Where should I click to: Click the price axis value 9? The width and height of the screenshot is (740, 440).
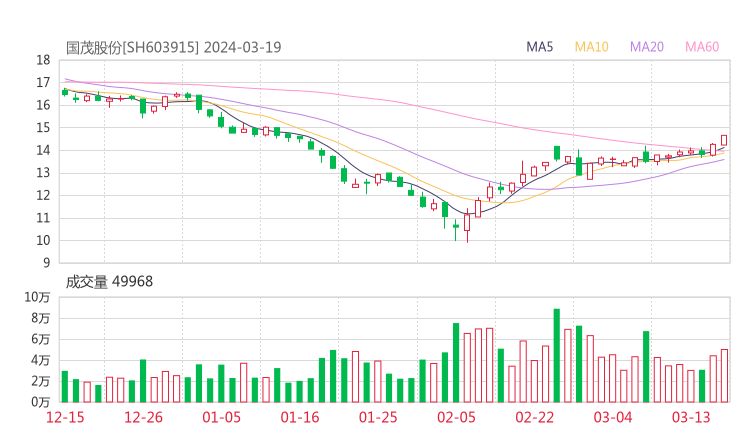pos(46,262)
